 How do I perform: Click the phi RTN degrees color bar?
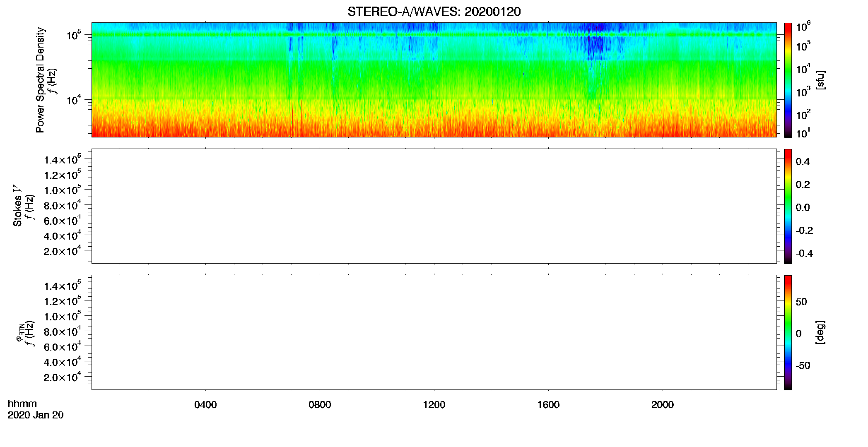point(788,332)
